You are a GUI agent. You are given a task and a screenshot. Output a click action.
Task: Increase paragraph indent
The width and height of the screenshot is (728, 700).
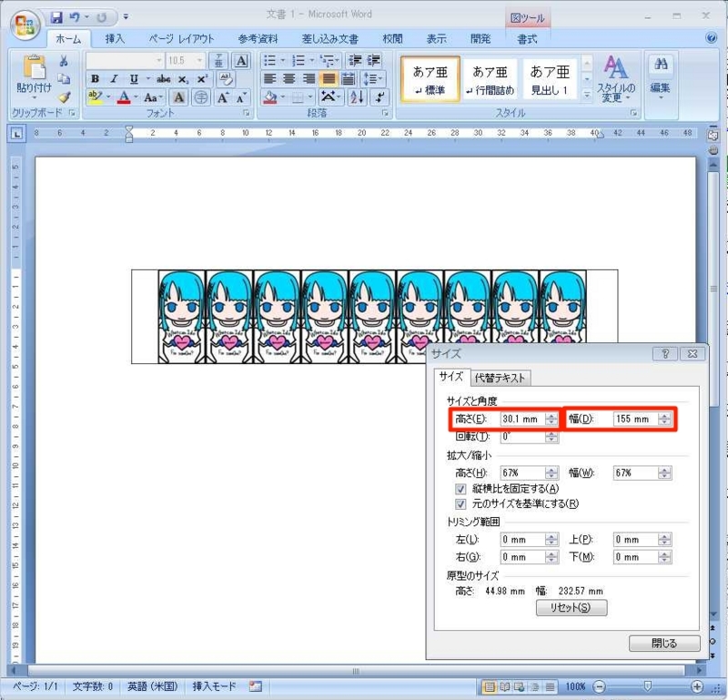tap(374, 60)
